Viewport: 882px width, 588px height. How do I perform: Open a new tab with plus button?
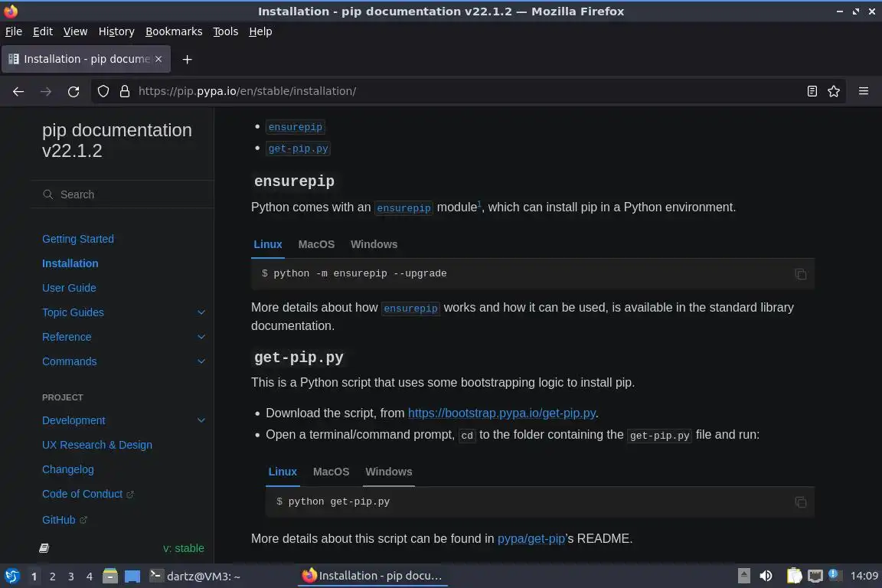click(x=188, y=59)
